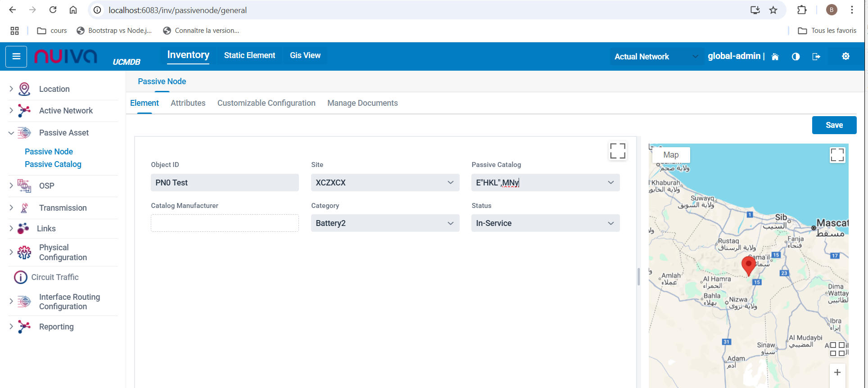Toggle map fullscreen view
Image resolution: width=868 pixels, height=388 pixels.
[837, 155]
